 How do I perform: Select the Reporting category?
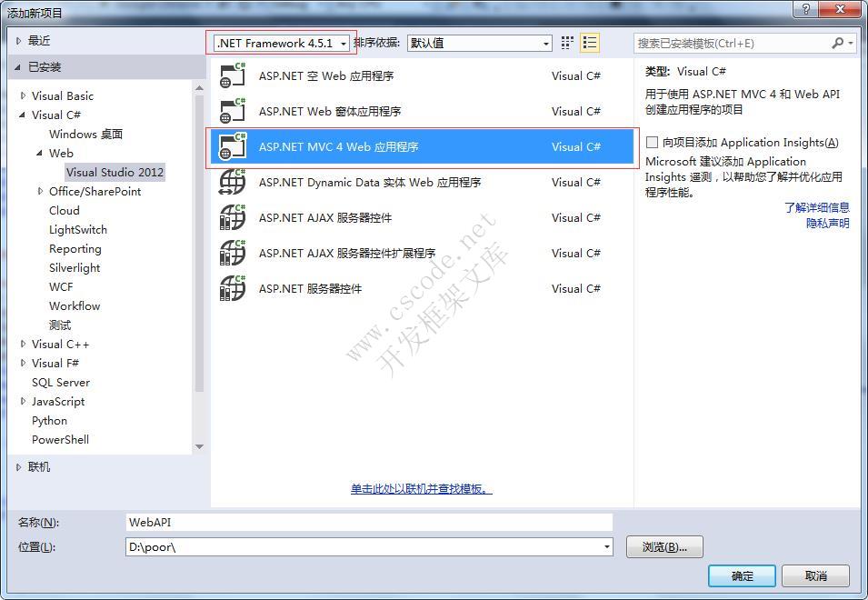75,248
